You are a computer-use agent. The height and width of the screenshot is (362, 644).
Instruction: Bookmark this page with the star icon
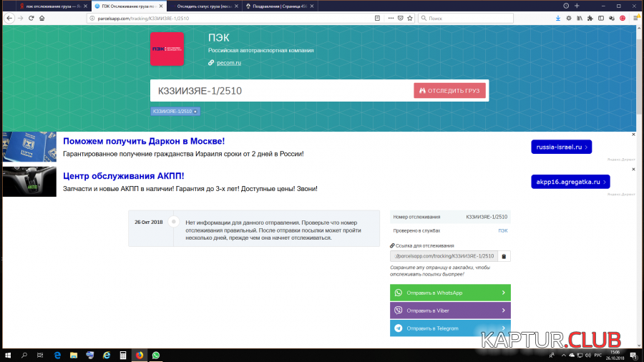pyautogui.click(x=410, y=18)
